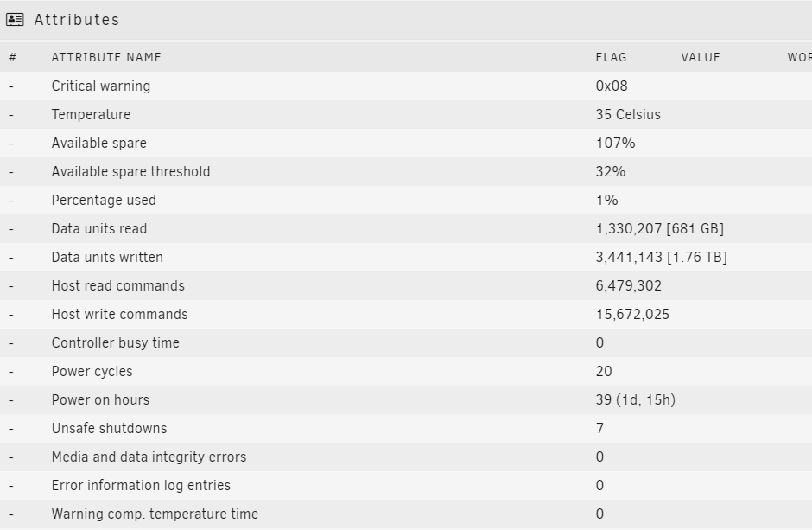This screenshot has width=812, height=530.
Task: Sort by the # column header
Action: point(12,58)
